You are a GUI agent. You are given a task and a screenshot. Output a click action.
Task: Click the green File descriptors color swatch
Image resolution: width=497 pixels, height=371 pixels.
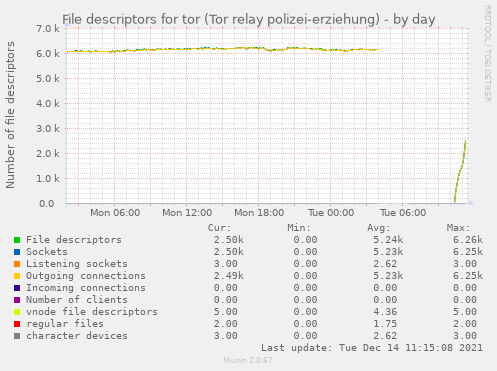(x=17, y=240)
